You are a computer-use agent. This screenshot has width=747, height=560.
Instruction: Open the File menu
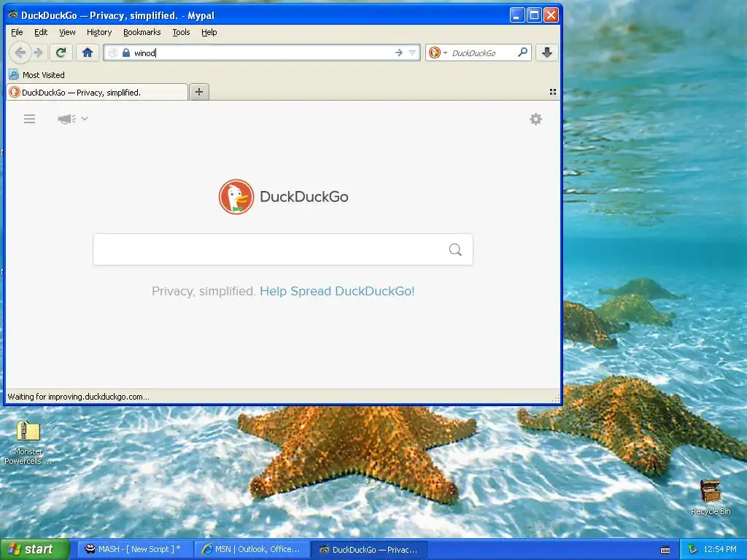(17, 32)
